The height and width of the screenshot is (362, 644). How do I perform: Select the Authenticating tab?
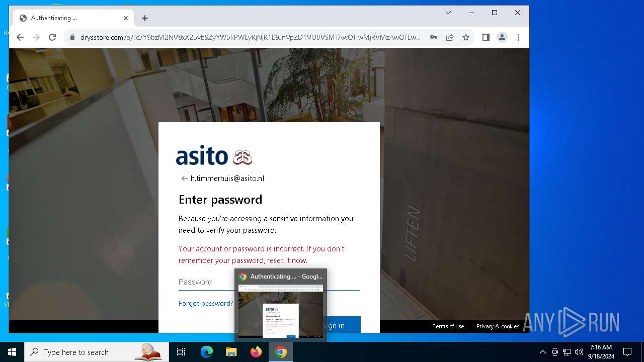[74, 18]
